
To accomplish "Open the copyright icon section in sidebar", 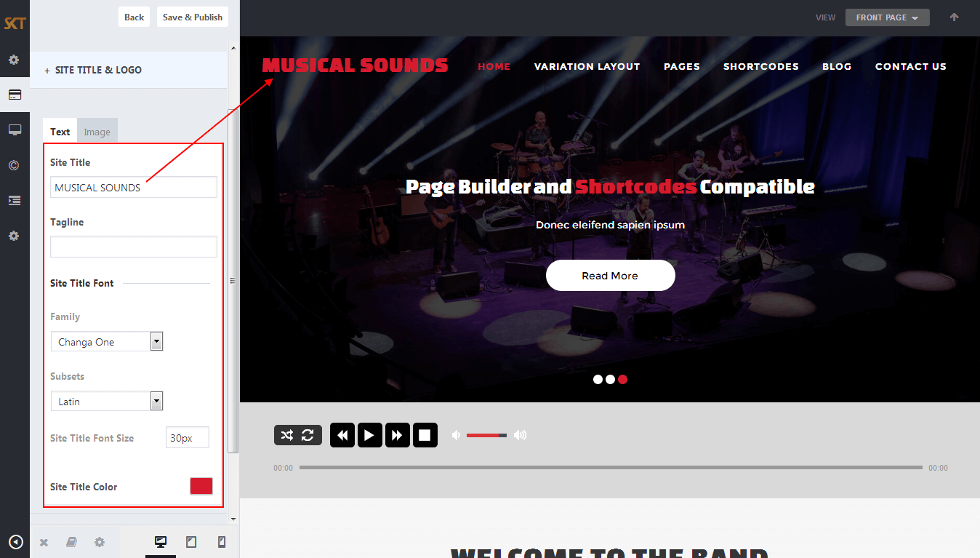I will tap(14, 165).
